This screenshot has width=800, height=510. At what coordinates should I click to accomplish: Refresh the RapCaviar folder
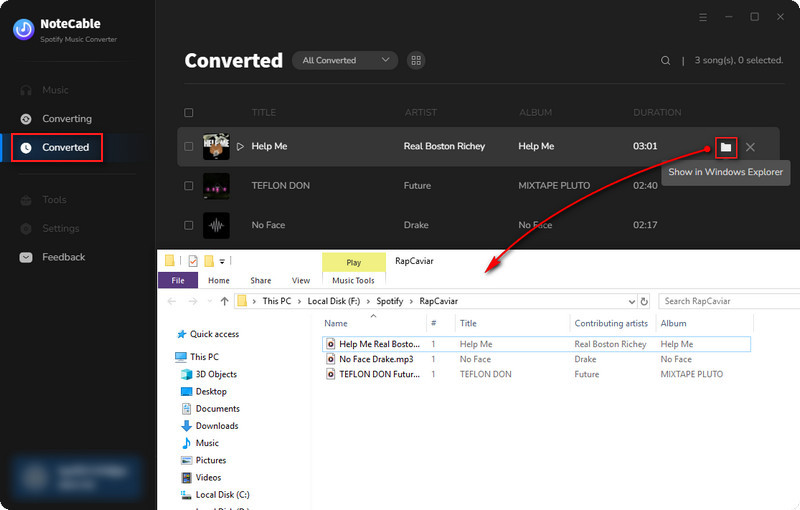coord(644,301)
